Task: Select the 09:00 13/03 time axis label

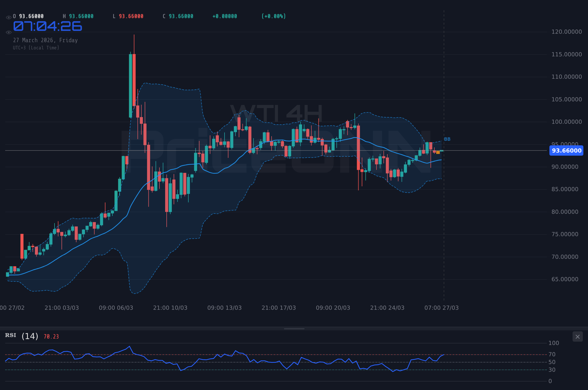Action: 225,307
